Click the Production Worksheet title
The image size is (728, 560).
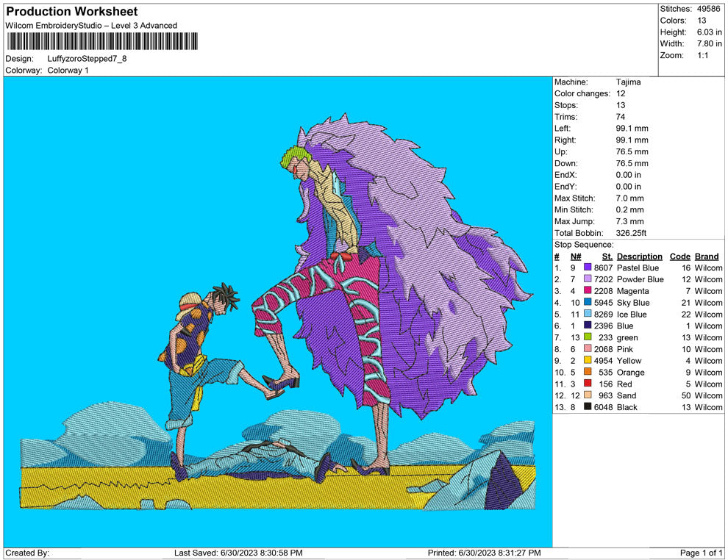[72, 12]
